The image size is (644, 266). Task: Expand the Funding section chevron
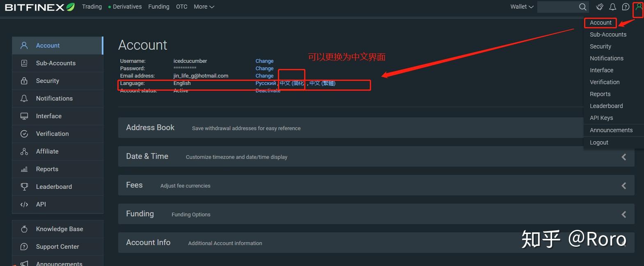click(x=624, y=214)
